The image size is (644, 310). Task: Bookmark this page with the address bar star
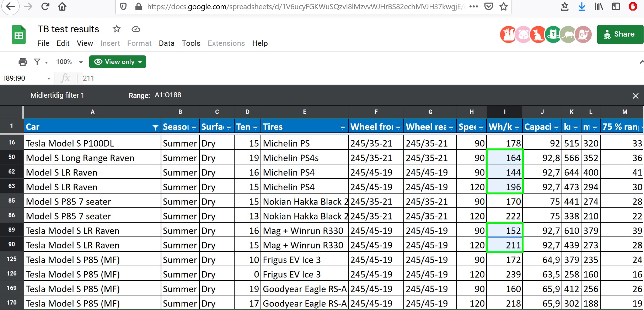coord(504,7)
